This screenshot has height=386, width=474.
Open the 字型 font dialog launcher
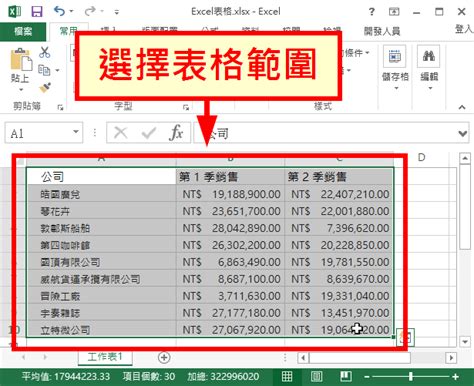(x=186, y=107)
